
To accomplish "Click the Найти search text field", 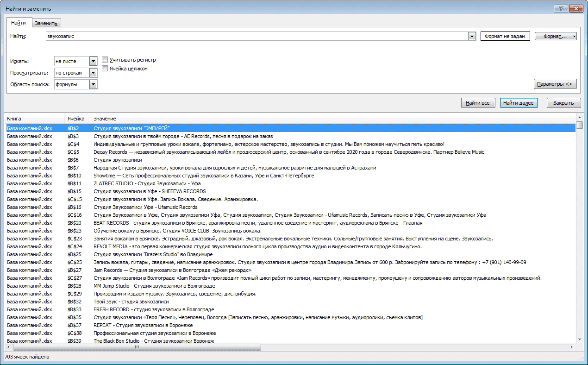I will (x=257, y=36).
